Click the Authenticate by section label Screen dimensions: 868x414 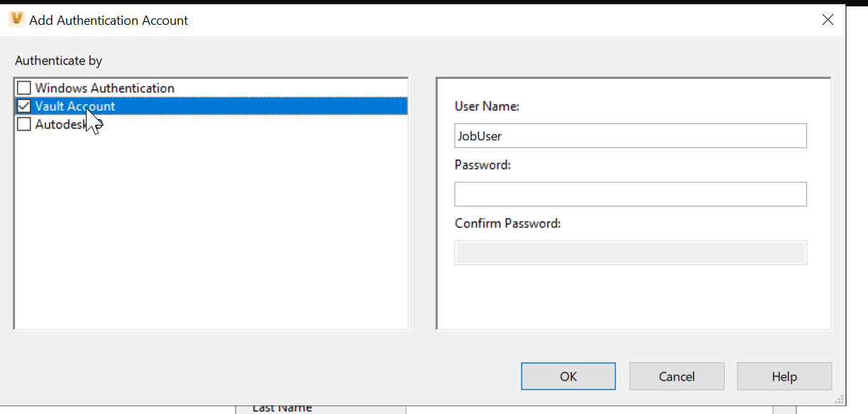tap(57, 60)
